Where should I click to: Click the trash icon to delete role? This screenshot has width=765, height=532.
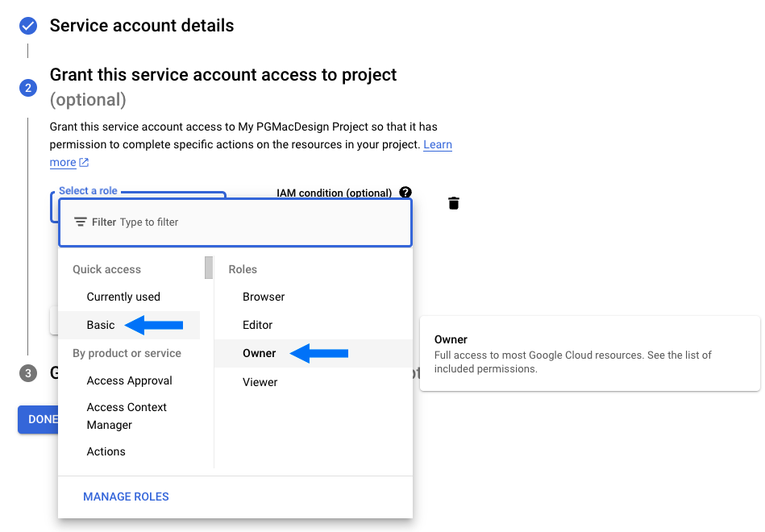(454, 203)
